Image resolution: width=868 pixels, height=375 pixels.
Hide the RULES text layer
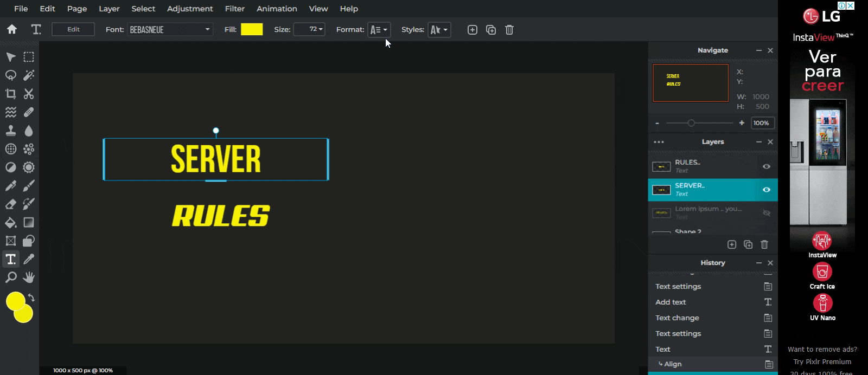(767, 166)
